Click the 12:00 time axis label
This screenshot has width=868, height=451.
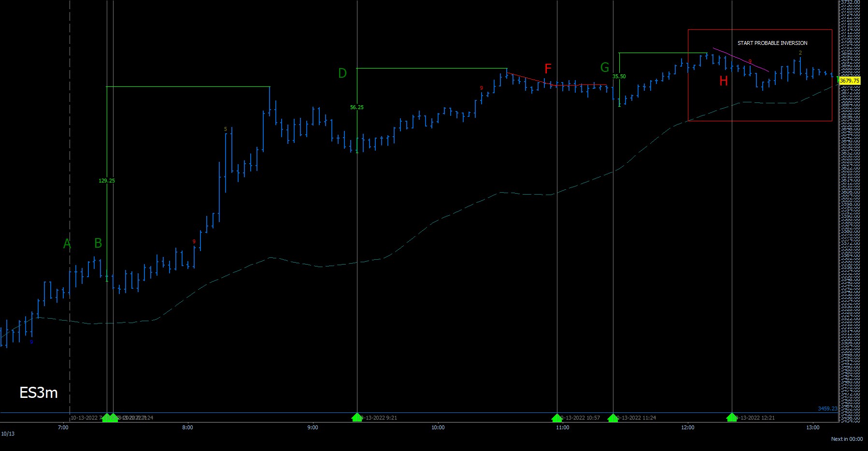[x=688, y=427]
